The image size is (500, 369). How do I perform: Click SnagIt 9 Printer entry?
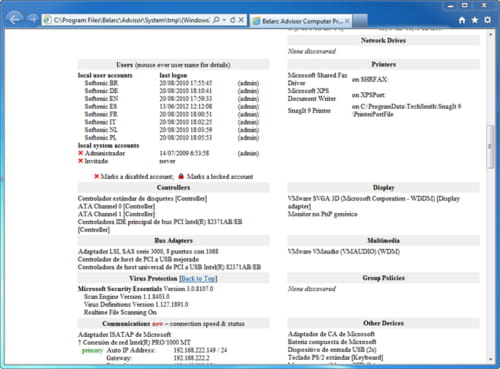tap(309, 111)
